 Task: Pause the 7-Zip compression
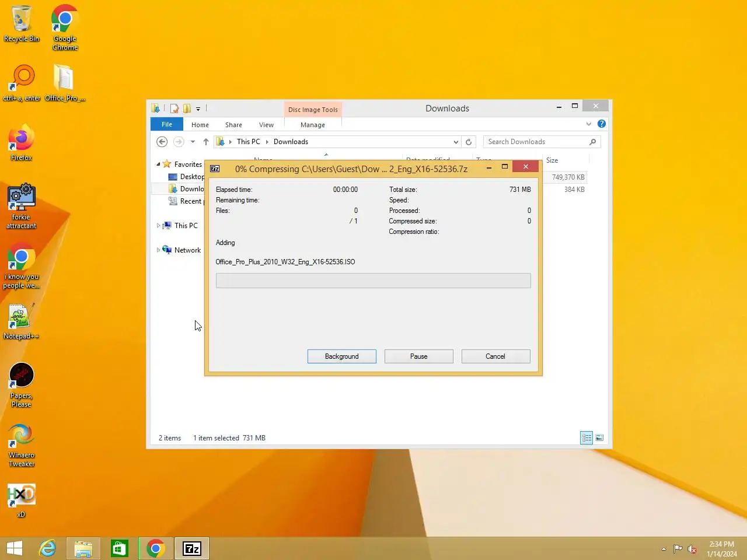(x=418, y=356)
